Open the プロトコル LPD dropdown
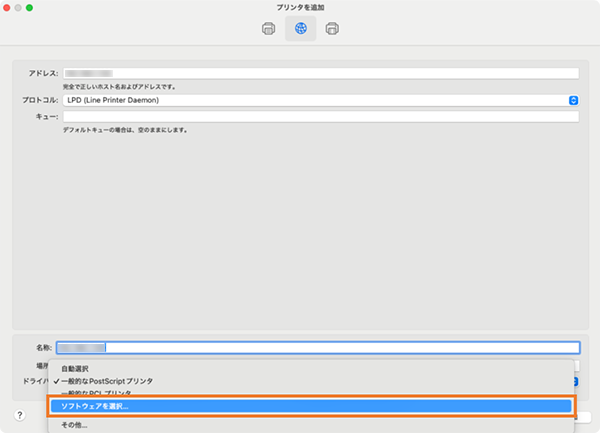This screenshot has width=600, height=433. (x=321, y=100)
